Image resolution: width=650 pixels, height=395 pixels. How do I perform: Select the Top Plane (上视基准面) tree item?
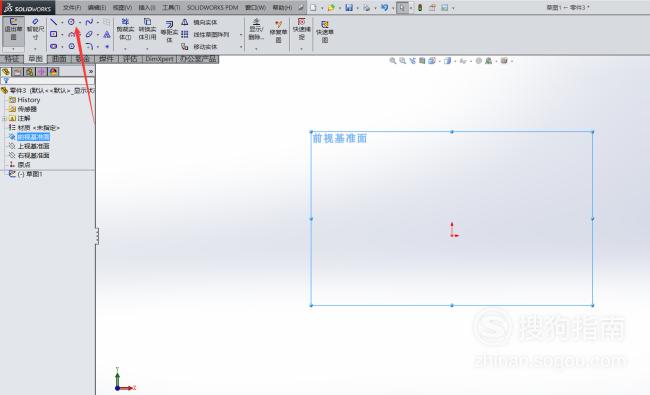[x=33, y=146]
